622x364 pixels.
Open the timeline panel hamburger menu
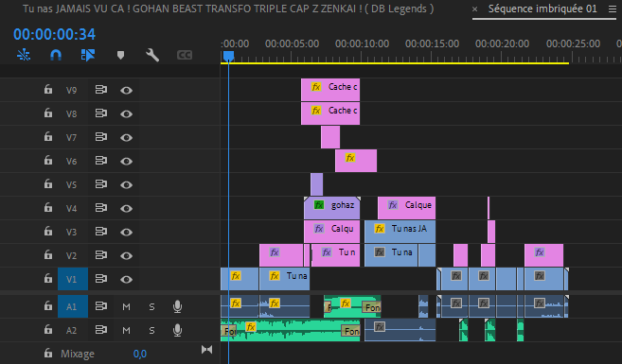[x=613, y=9]
